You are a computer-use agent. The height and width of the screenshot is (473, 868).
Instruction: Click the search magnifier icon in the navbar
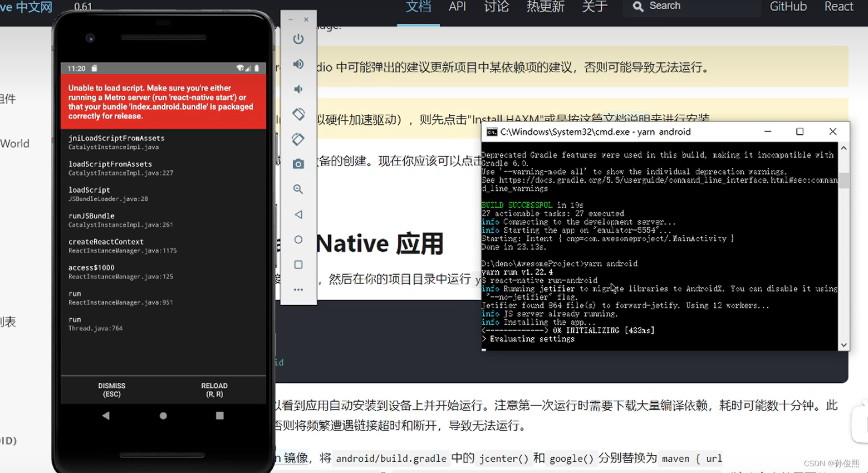[638, 6]
